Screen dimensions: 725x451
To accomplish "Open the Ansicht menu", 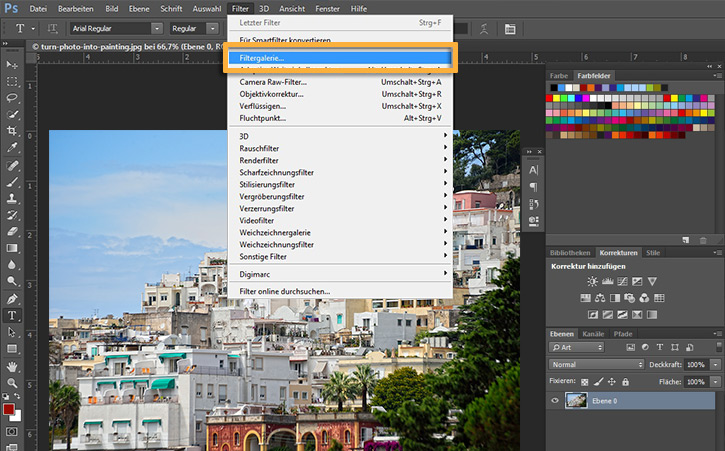I will click(x=292, y=9).
